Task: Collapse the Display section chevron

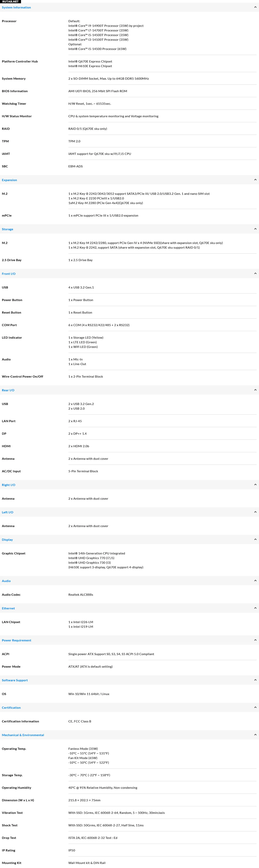Action: [x=255, y=539]
